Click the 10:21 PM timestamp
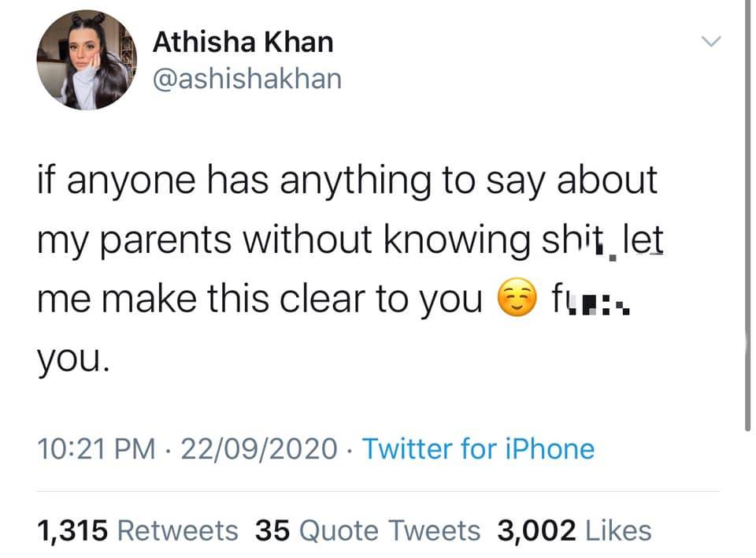 (x=94, y=449)
